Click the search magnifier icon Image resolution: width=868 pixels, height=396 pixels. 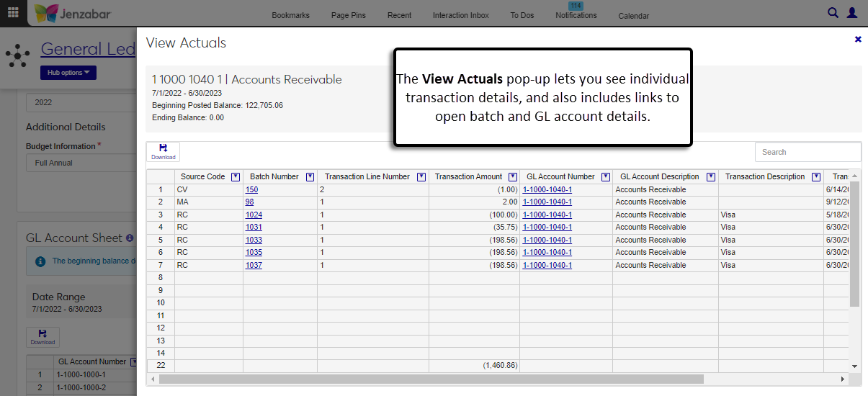click(833, 12)
